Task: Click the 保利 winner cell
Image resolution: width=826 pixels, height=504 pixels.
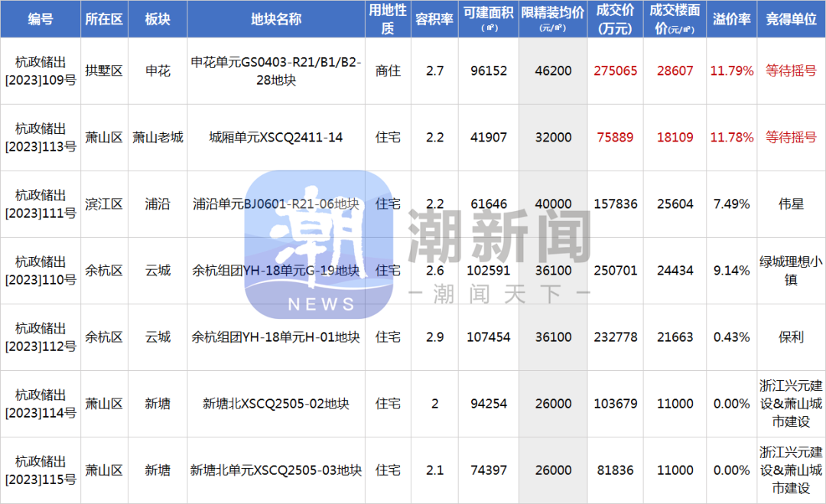Action: pyautogui.click(x=792, y=337)
